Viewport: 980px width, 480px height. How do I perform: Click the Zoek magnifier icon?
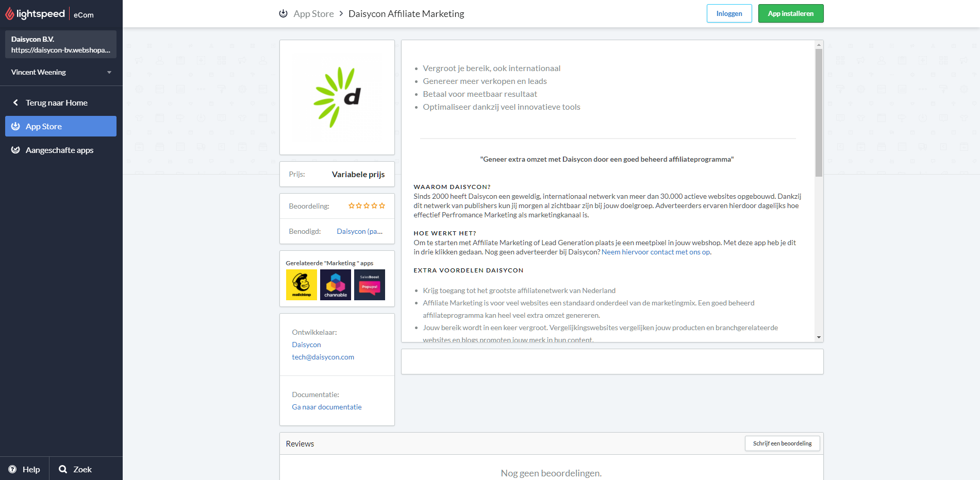tap(63, 469)
